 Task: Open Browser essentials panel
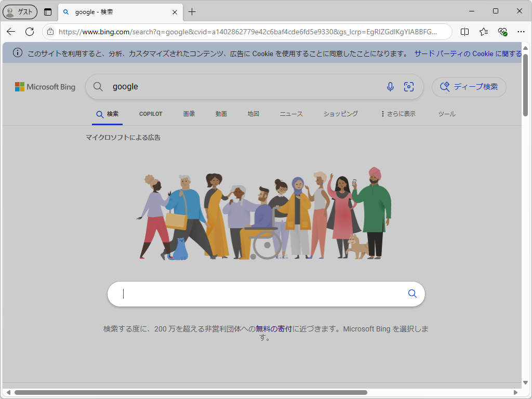502,32
